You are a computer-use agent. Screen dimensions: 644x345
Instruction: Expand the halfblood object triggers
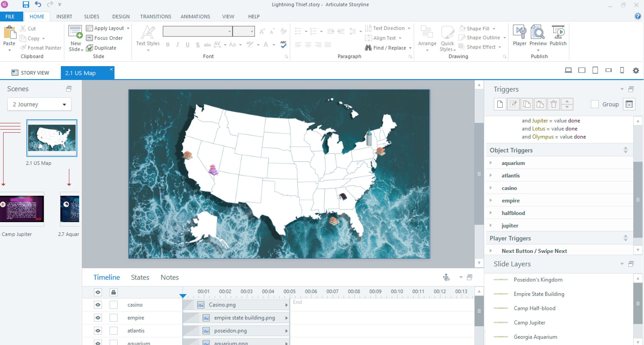click(x=491, y=213)
